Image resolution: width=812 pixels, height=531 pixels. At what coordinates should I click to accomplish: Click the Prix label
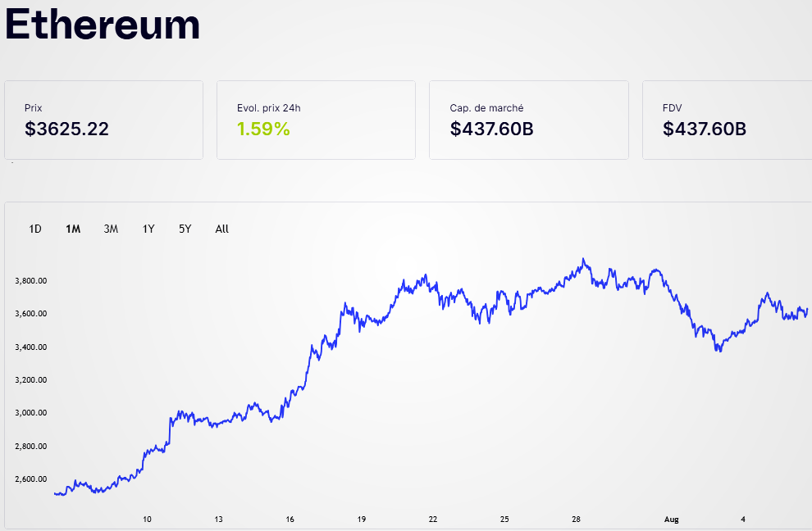coord(33,107)
